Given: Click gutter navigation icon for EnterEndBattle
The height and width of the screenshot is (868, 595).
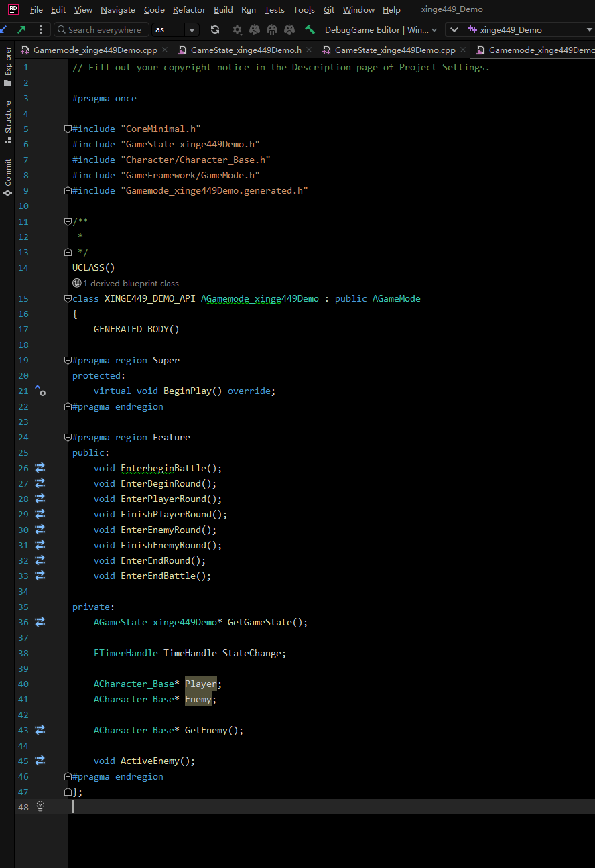Looking at the screenshot, I should click(40, 576).
